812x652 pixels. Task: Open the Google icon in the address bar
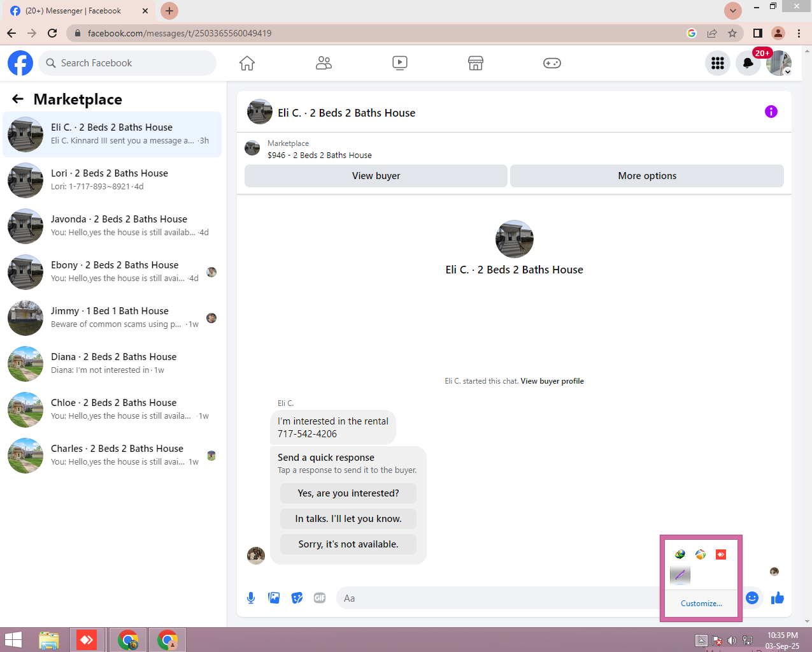click(x=692, y=33)
